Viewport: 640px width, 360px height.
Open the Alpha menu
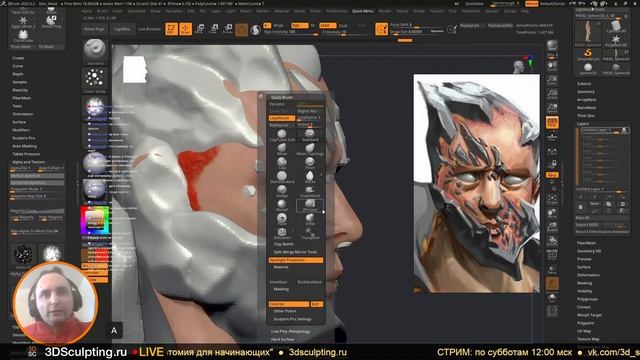point(87,11)
